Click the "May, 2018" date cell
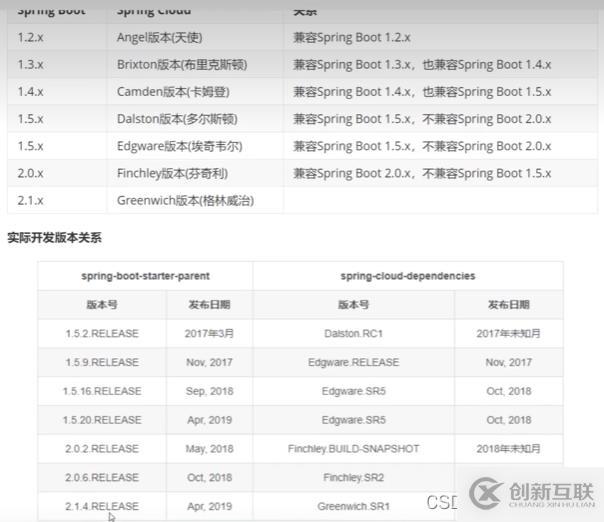 click(x=209, y=449)
